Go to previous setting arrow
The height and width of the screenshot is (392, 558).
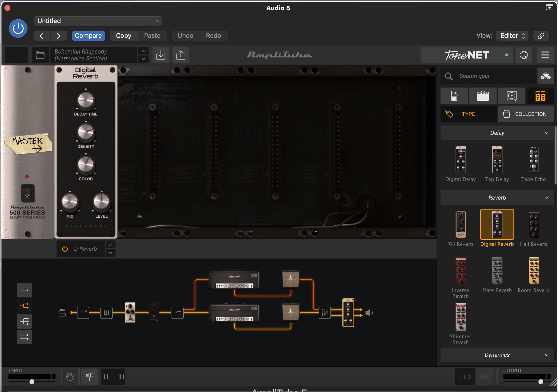point(42,36)
